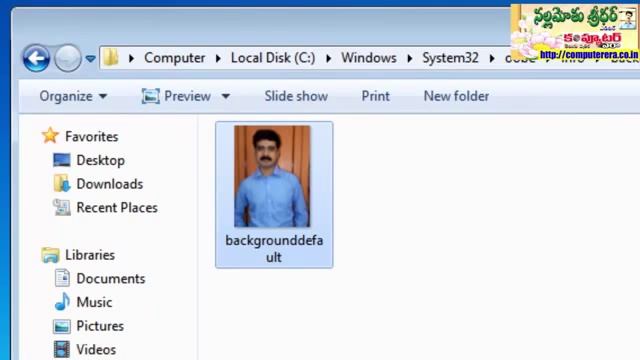Click the Favorites star icon
This screenshot has height=360, width=640.
(x=50, y=136)
